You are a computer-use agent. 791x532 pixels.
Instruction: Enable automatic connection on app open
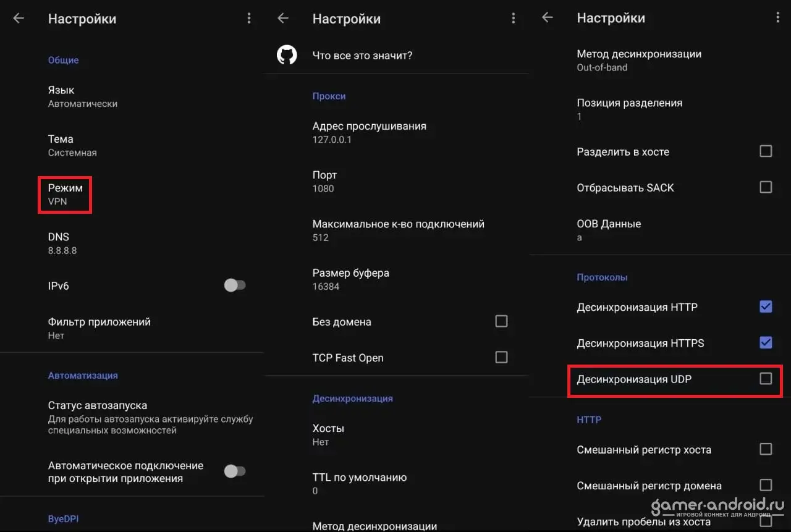(x=234, y=471)
